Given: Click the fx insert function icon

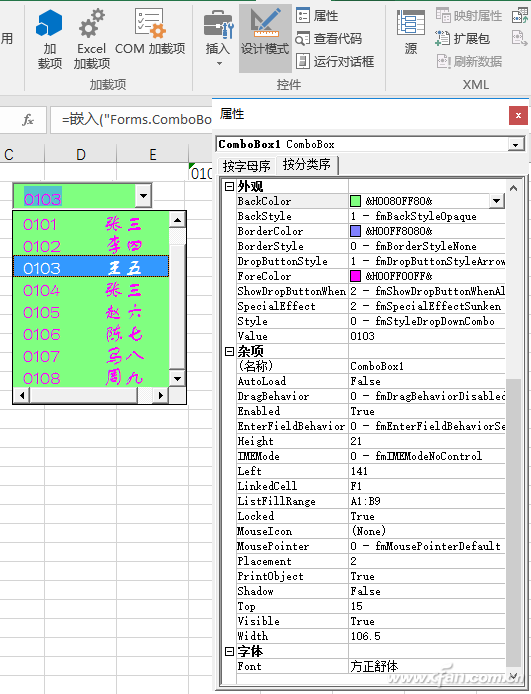Looking at the screenshot, I should [27, 120].
